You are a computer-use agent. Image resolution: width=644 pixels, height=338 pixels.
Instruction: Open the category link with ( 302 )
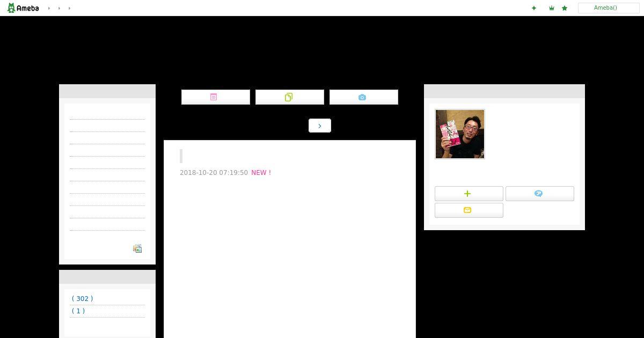82,298
